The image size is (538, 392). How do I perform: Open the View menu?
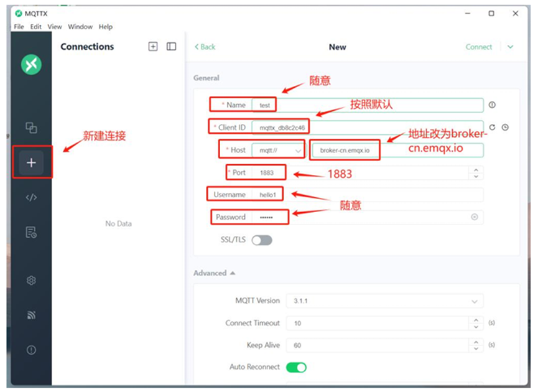[55, 27]
